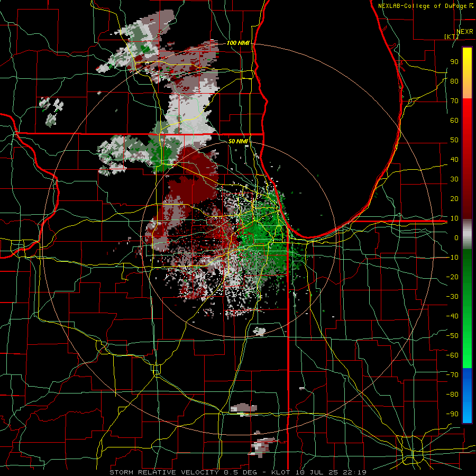476x476 pixels.
Task: Click the "50 NMI" range ring label
Action: pyautogui.click(x=237, y=141)
